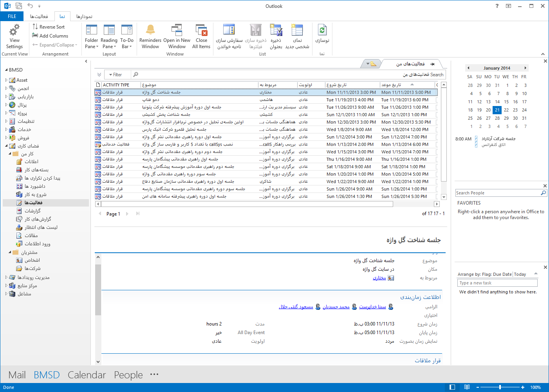
Task: Click the نمای شخصی جدید icon
Action: coord(297,31)
